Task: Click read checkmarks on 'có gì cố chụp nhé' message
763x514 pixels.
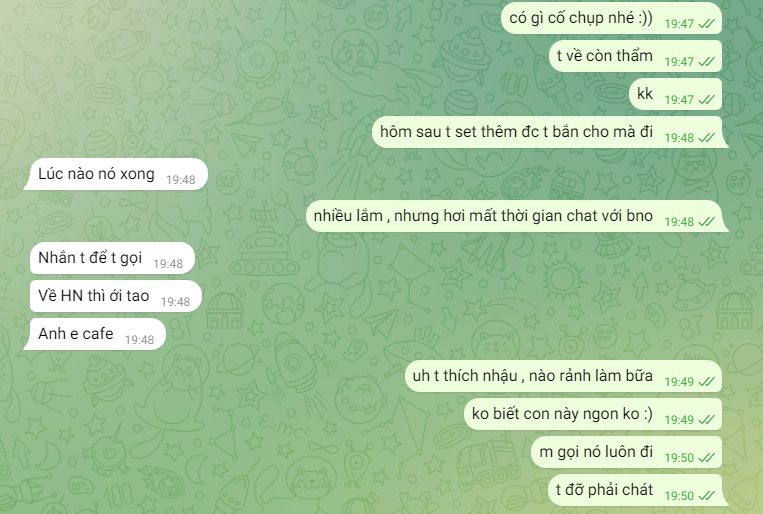Action: click(x=706, y=24)
